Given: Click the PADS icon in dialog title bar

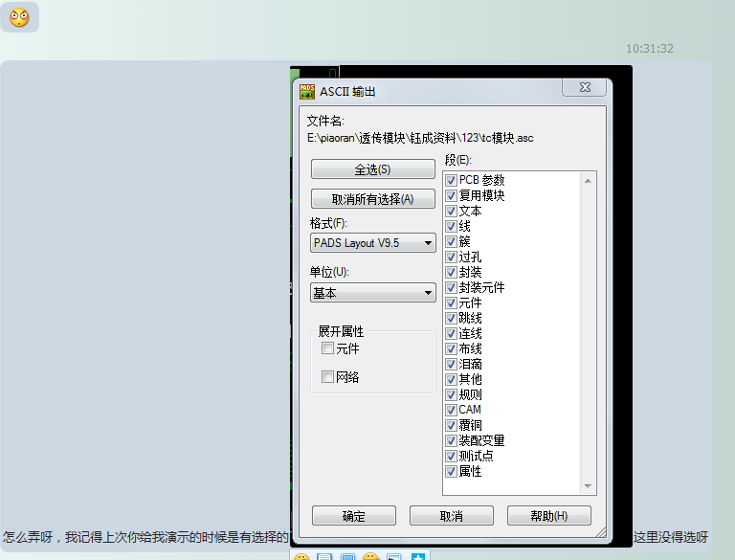Looking at the screenshot, I should pos(307,92).
